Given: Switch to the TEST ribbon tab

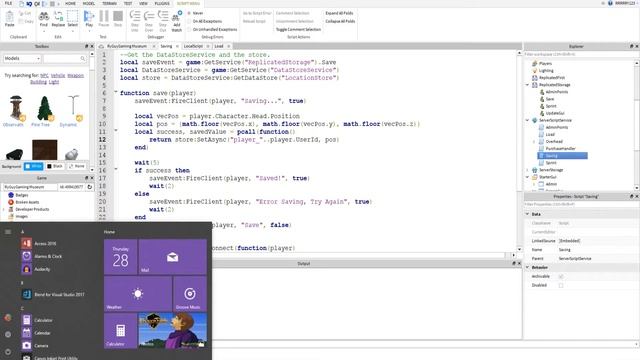Looking at the screenshot, I should tap(128, 3).
